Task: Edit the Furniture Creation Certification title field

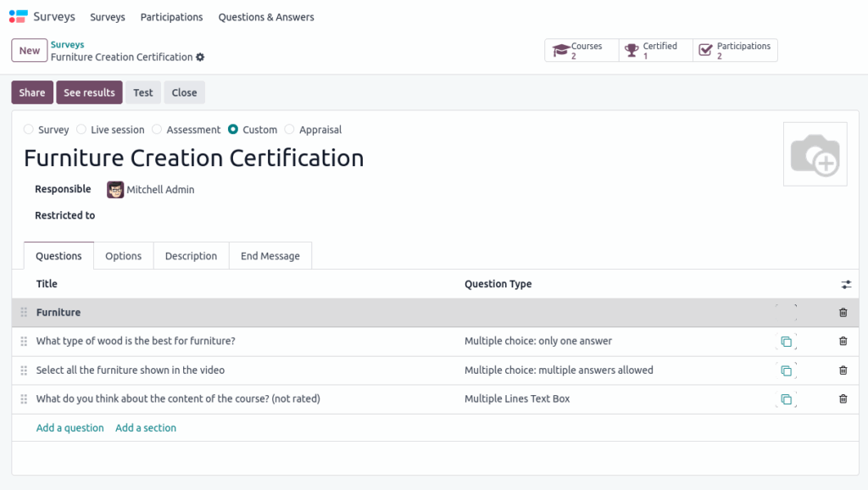Action: click(194, 159)
